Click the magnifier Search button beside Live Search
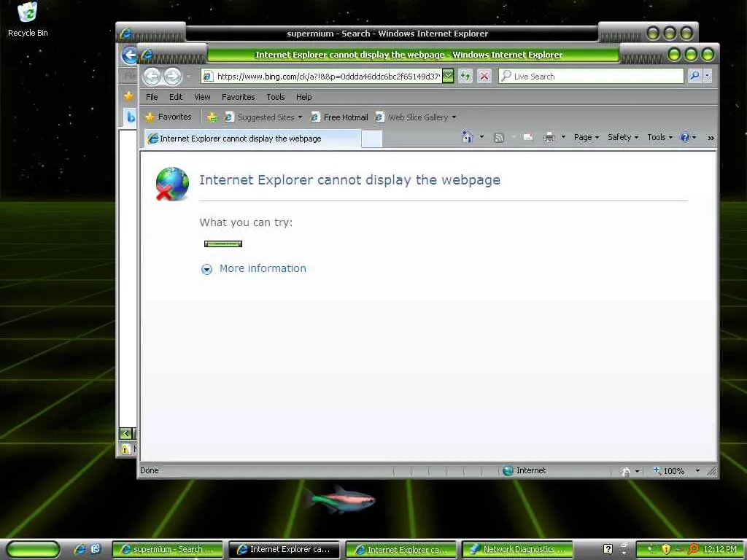The width and height of the screenshot is (747, 560). coord(694,76)
